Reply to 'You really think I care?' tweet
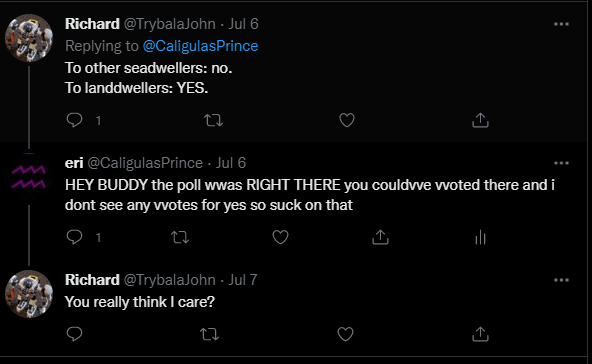The width and height of the screenshot is (592, 364). pyautogui.click(x=74, y=334)
